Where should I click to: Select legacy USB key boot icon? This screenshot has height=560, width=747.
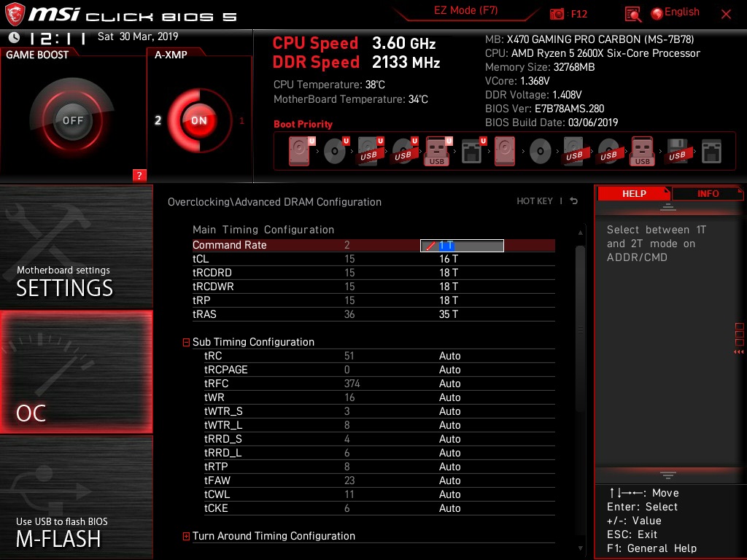642,151
